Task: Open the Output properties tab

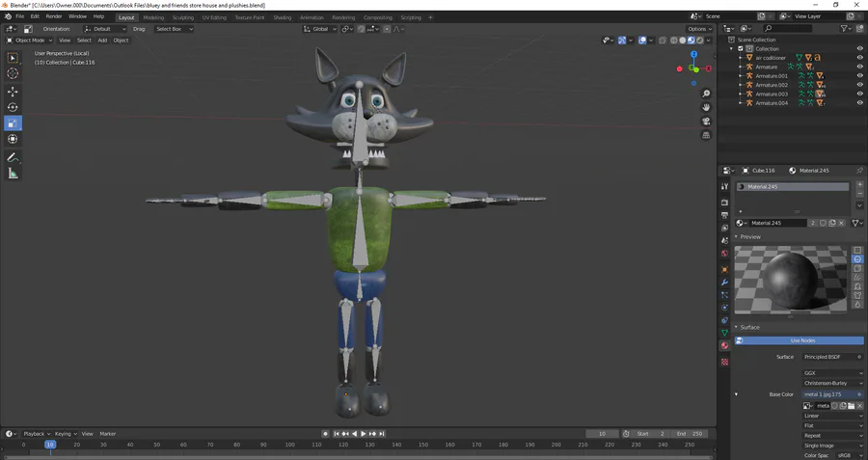Action: (x=724, y=215)
